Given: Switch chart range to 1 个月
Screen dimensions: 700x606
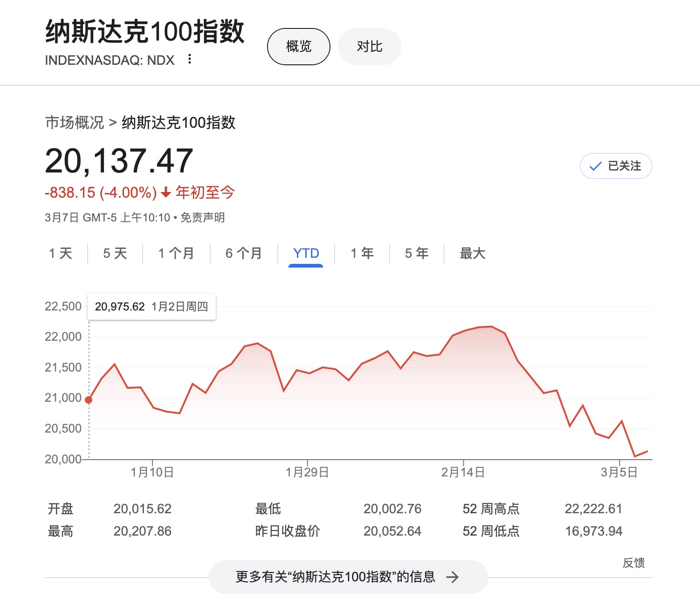Looking at the screenshot, I should [x=176, y=254].
